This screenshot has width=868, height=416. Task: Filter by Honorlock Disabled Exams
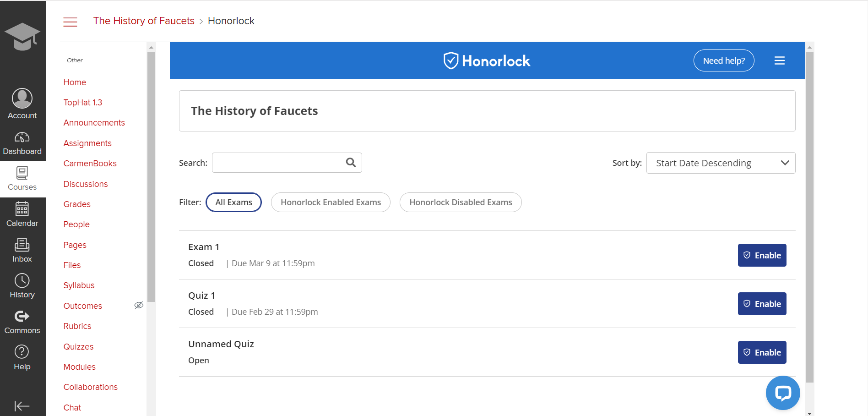point(461,202)
